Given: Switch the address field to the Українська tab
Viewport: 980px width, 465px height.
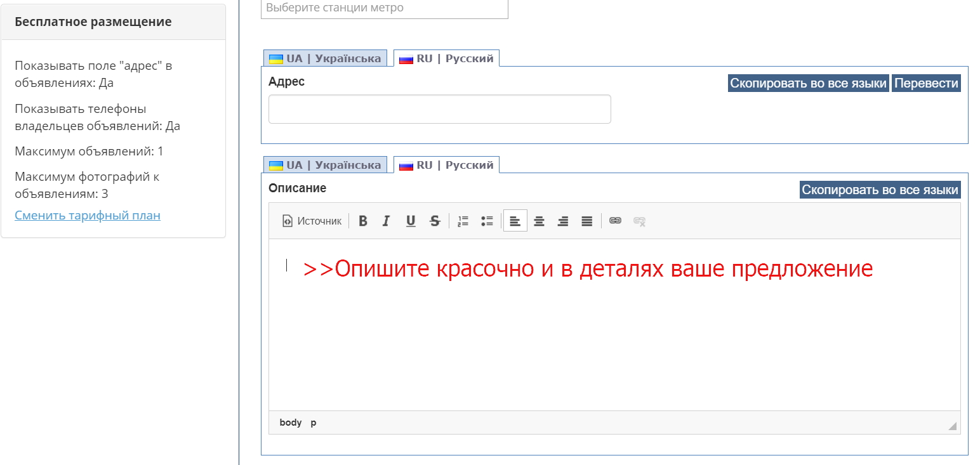Looking at the screenshot, I should click(326, 58).
